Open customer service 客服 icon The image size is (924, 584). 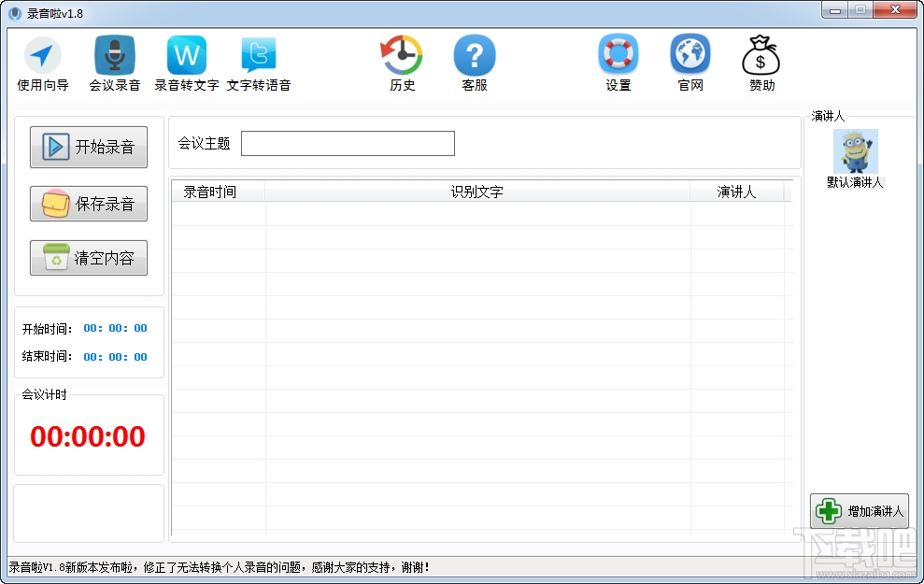[475, 62]
